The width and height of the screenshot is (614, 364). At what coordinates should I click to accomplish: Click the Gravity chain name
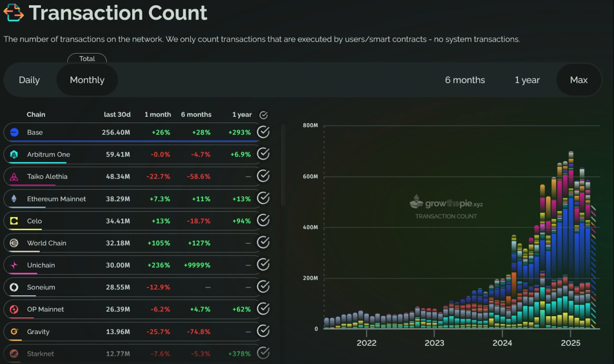(38, 332)
